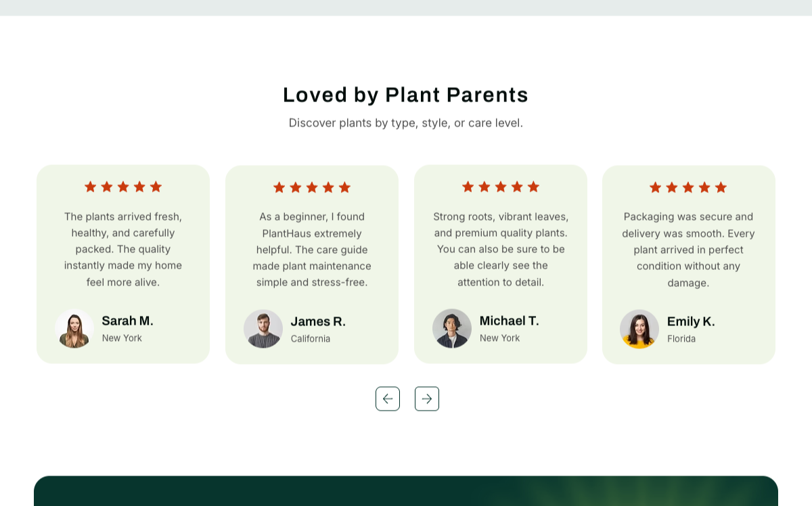Click the next testimonial arrow button

[x=427, y=398]
